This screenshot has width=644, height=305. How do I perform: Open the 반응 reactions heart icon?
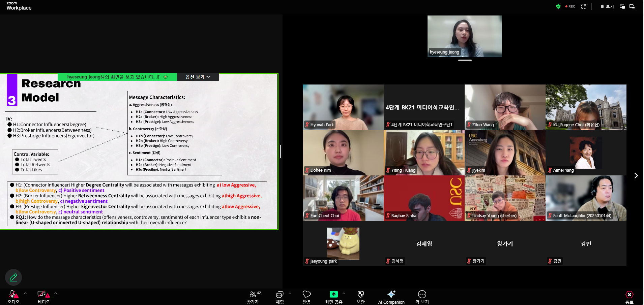[x=306, y=297]
